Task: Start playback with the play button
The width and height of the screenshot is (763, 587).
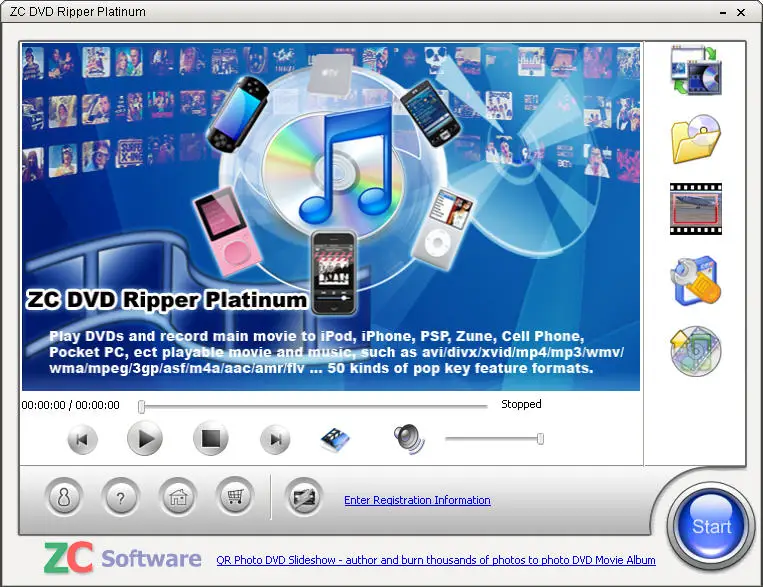Action: pyautogui.click(x=145, y=439)
